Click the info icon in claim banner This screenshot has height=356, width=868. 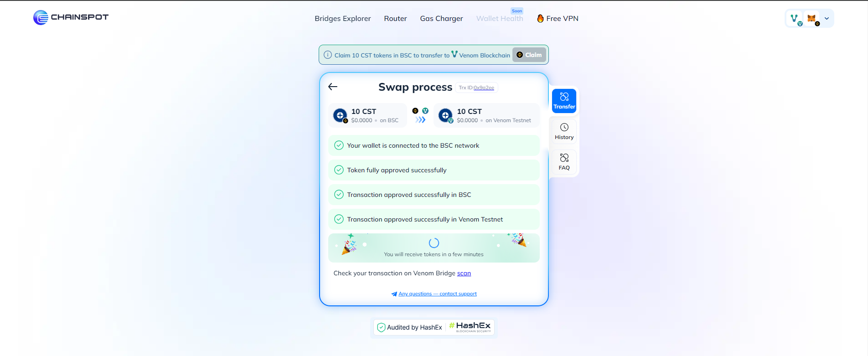coord(328,55)
